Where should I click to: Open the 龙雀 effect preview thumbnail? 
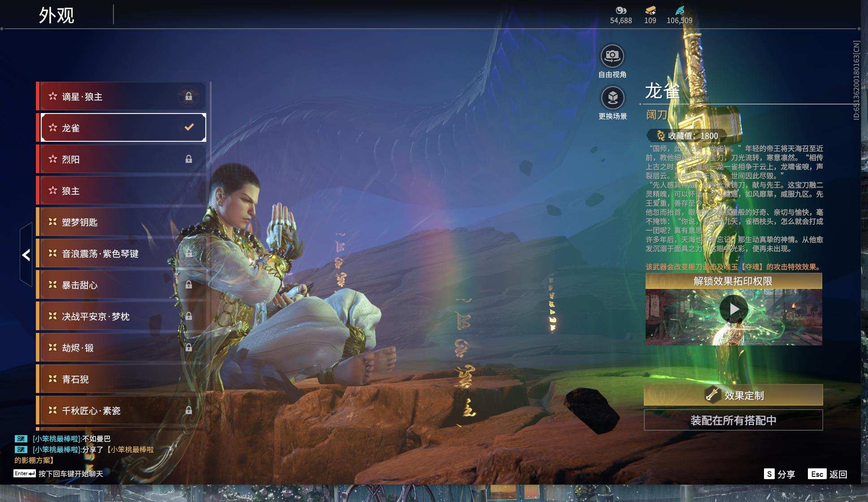(x=733, y=317)
